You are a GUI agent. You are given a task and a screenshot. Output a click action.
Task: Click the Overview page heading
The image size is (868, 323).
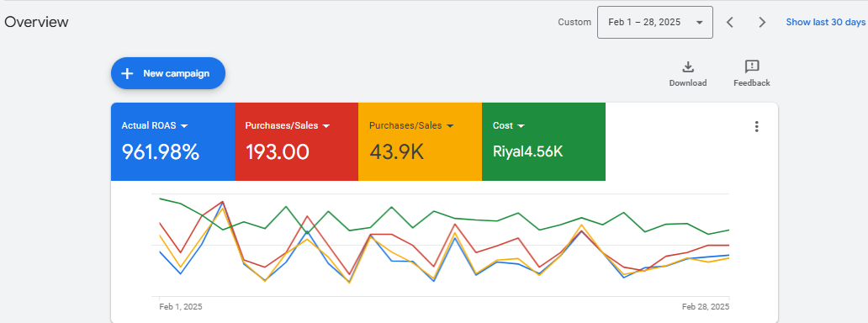(x=36, y=22)
